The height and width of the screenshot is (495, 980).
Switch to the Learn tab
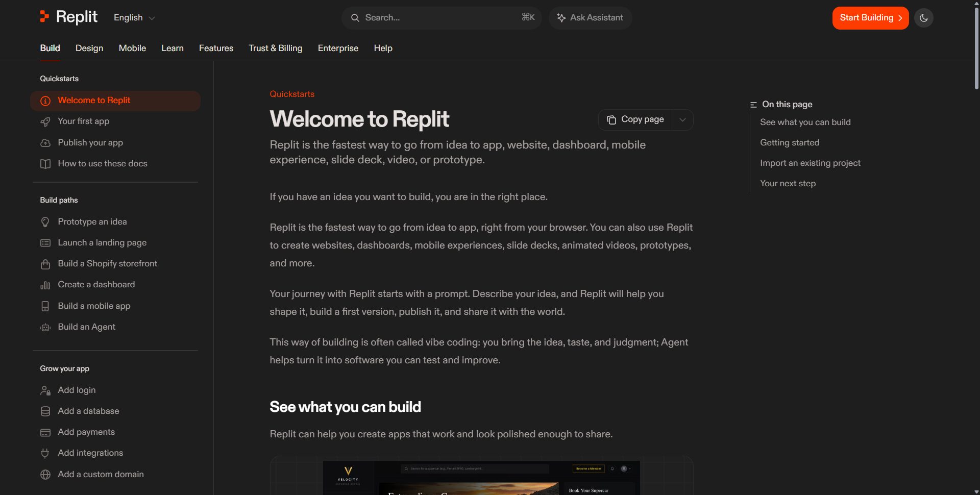pos(173,48)
